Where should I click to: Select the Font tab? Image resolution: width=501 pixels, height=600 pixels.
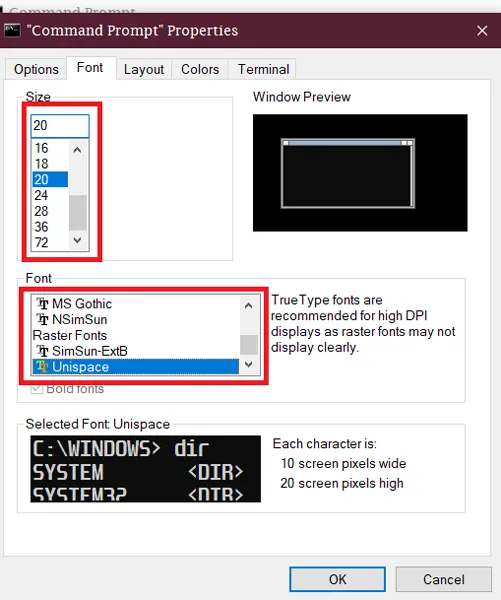90,68
